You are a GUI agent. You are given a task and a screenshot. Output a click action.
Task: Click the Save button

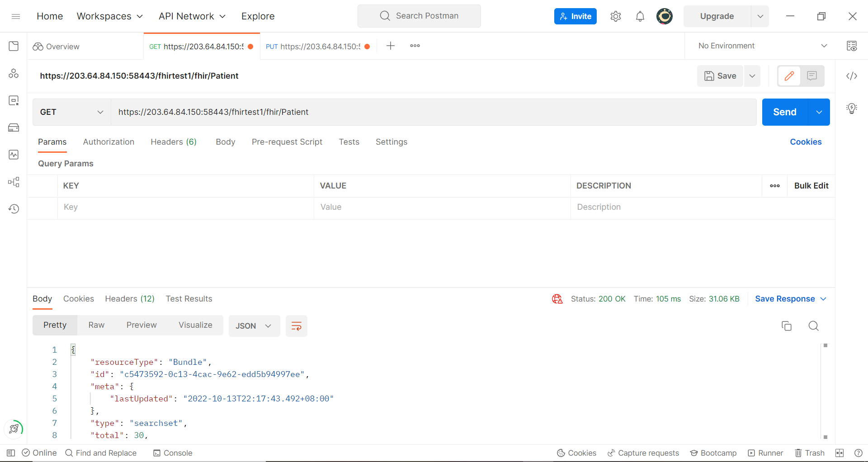tap(720, 76)
